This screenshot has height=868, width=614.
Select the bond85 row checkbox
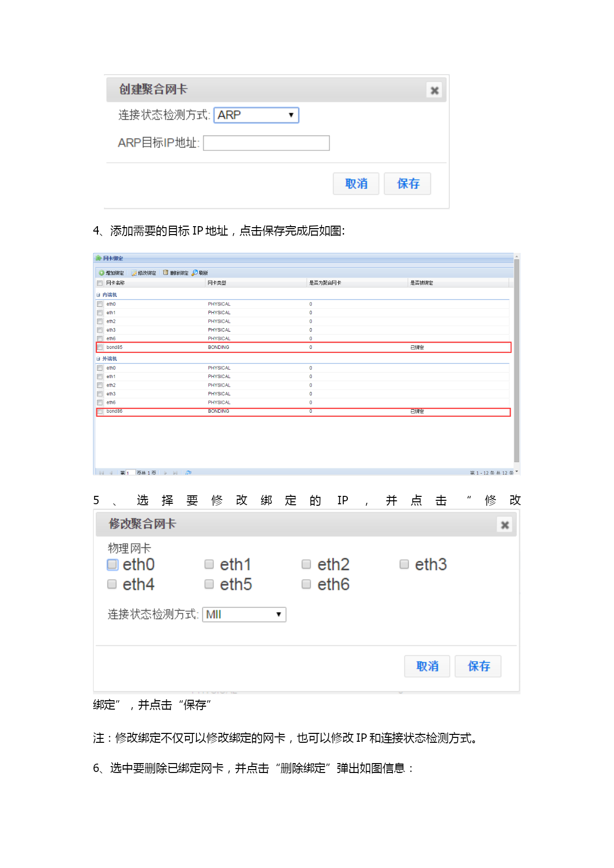point(100,347)
